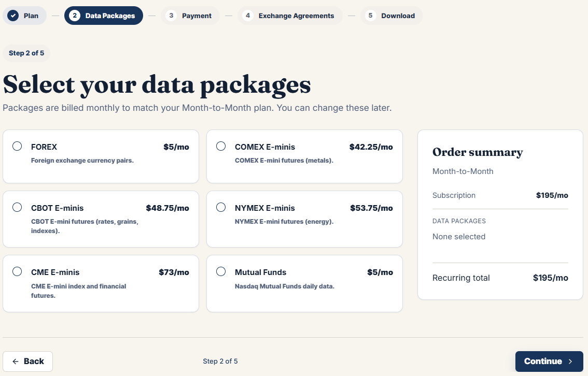Image resolution: width=588 pixels, height=376 pixels.
Task: Click the FOREX package title
Action: click(44, 147)
